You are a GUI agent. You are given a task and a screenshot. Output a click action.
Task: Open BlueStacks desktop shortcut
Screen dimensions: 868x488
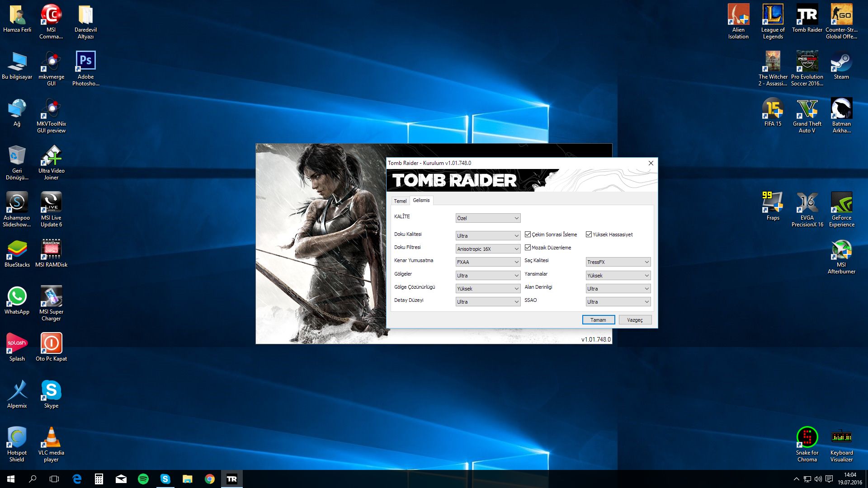pos(17,253)
